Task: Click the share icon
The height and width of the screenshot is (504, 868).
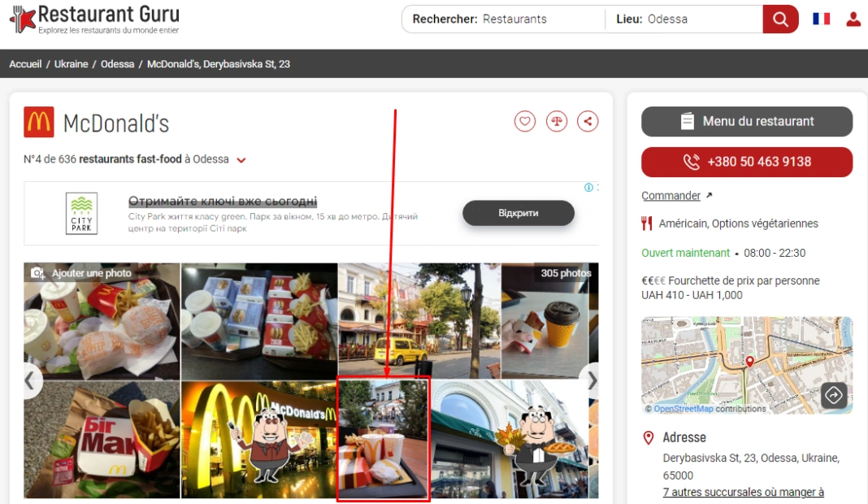Action: pos(588,121)
